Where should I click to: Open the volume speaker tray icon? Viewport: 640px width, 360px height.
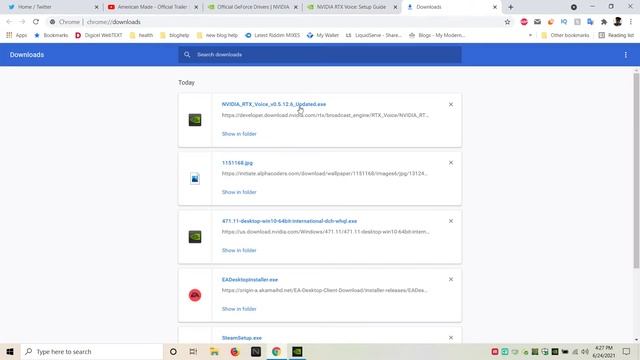(x=585, y=351)
